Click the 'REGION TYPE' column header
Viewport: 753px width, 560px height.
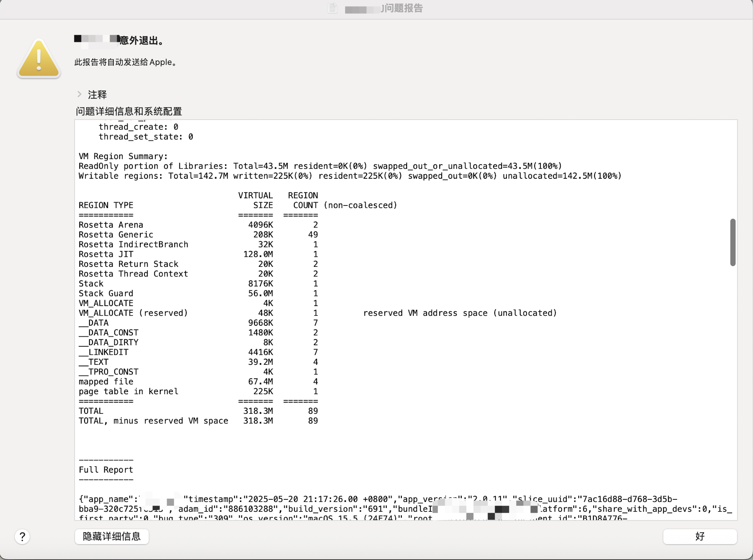pos(106,205)
